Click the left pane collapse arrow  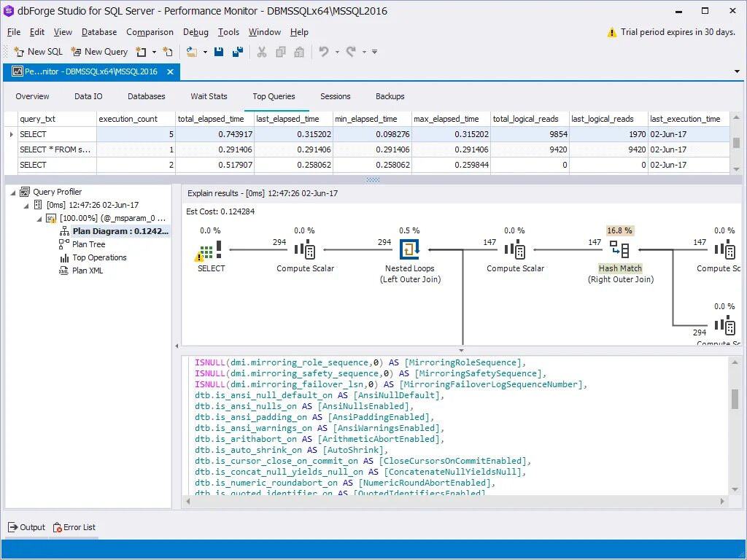177,346
